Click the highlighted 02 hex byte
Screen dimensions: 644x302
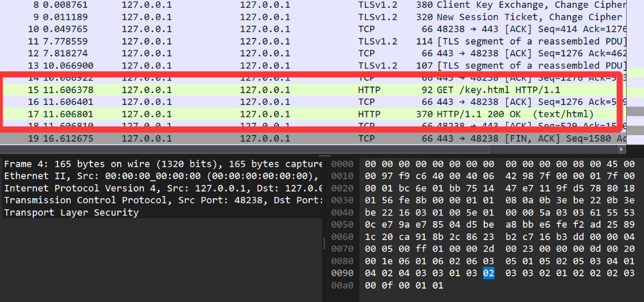point(488,273)
